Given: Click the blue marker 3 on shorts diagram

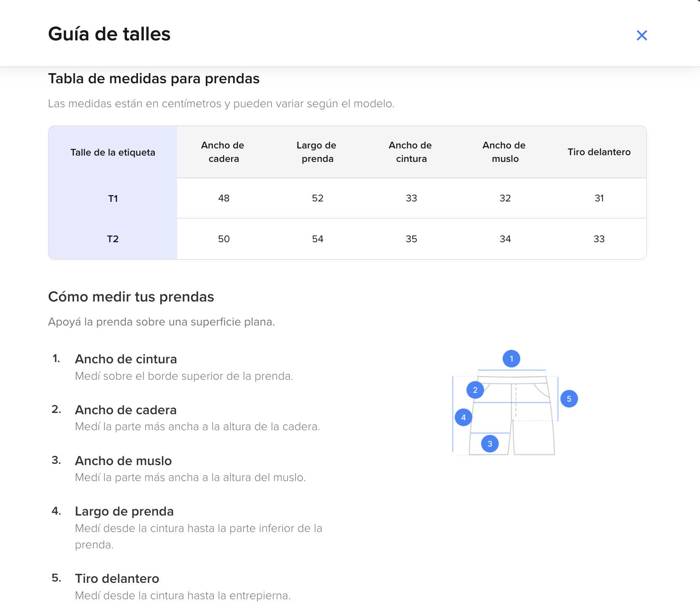Looking at the screenshot, I should (x=490, y=444).
